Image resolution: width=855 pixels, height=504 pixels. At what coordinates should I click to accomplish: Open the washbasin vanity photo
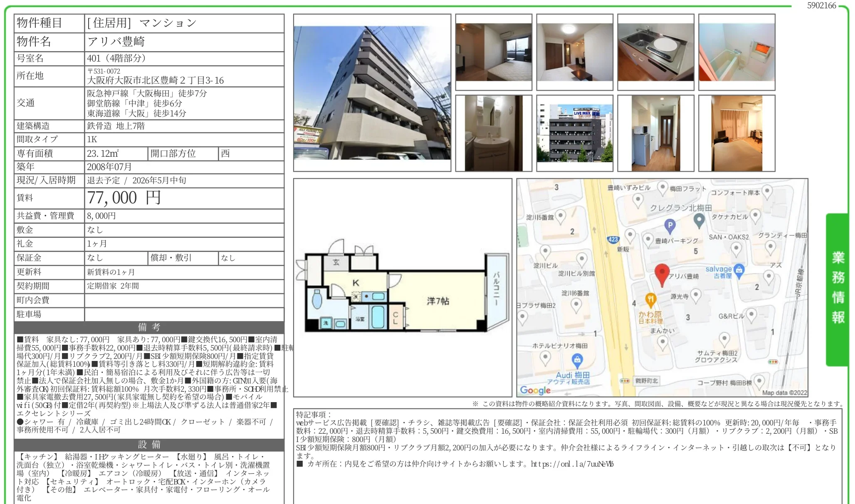click(493, 133)
